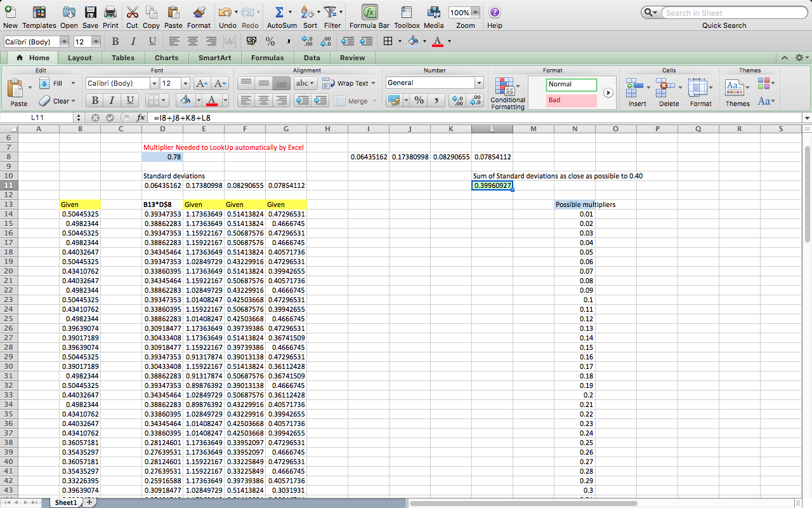Open the Filter tool
This screenshot has height=508, width=812.
click(331, 13)
